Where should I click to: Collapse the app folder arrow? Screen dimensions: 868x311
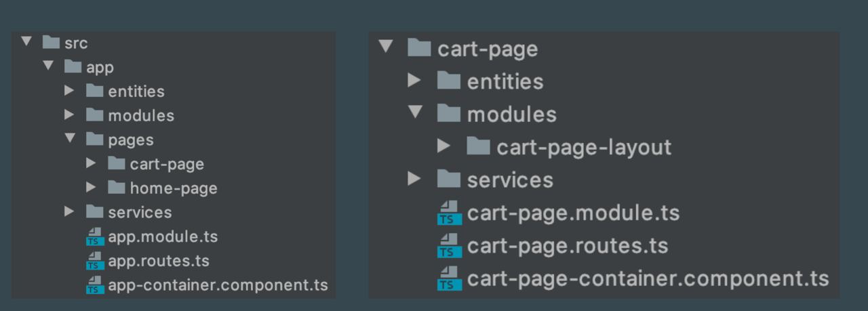(48, 66)
